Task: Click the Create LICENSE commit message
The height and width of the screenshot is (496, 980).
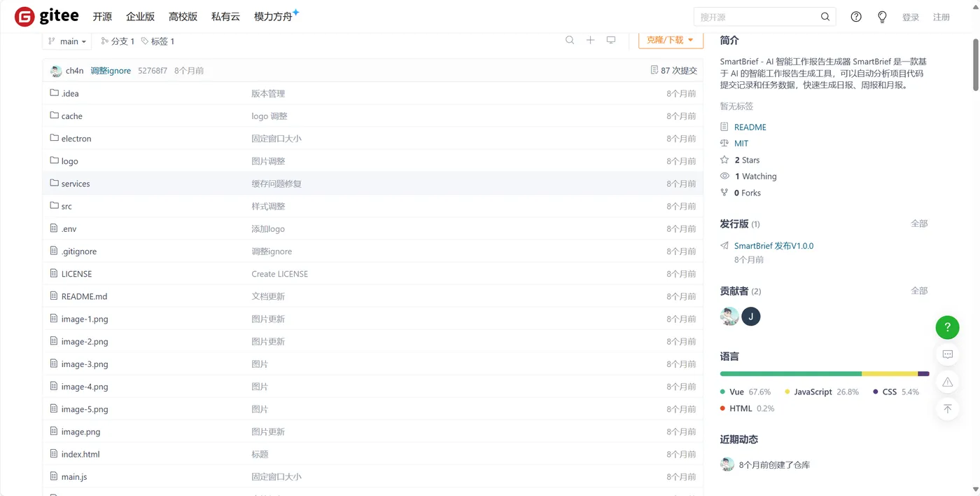Action: pos(279,273)
